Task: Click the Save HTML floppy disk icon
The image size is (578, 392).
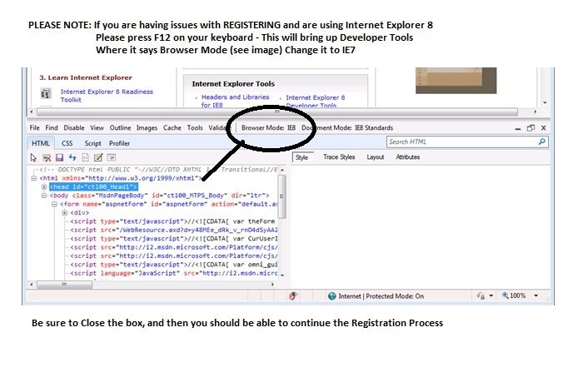Action: [x=59, y=157]
